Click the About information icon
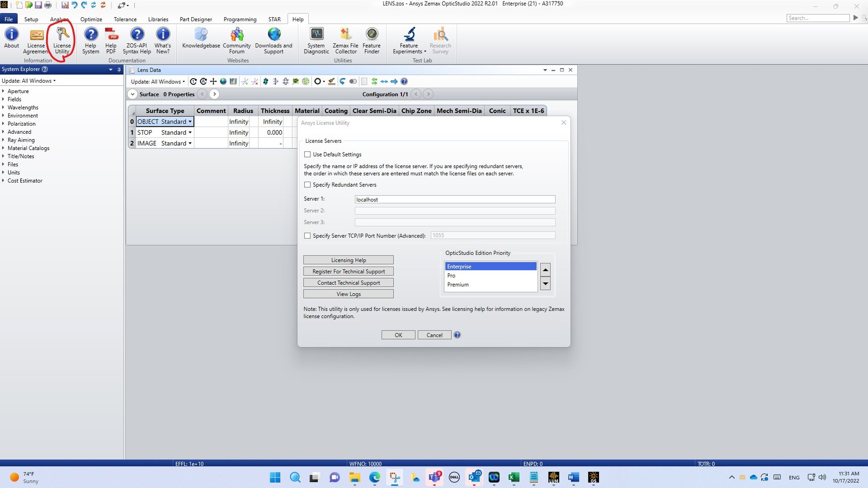The width and height of the screenshot is (868, 488). click(x=12, y=40)
